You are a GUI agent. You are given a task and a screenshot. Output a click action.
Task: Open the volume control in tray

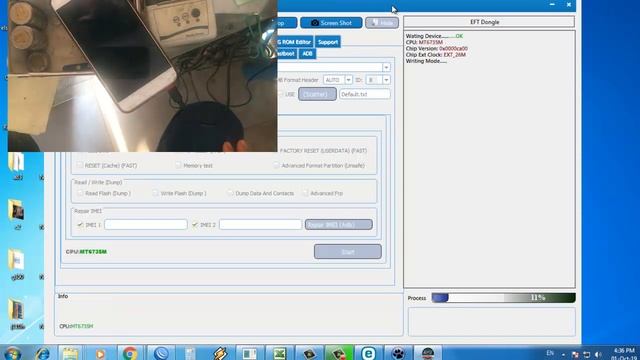pyautogui.click(x=598, y=354)
